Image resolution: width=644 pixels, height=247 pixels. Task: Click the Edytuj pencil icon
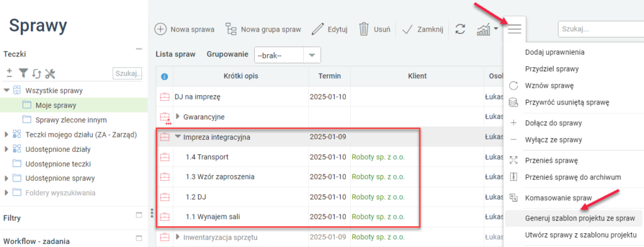click(318, 29)
